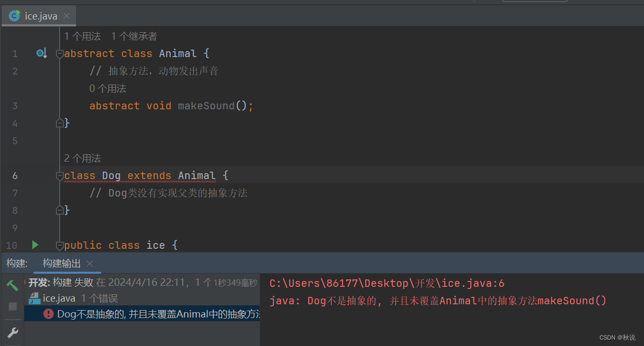Click the makeSound method name on line 3
This screenshot has width=644, height=346.
click(206, 106)
